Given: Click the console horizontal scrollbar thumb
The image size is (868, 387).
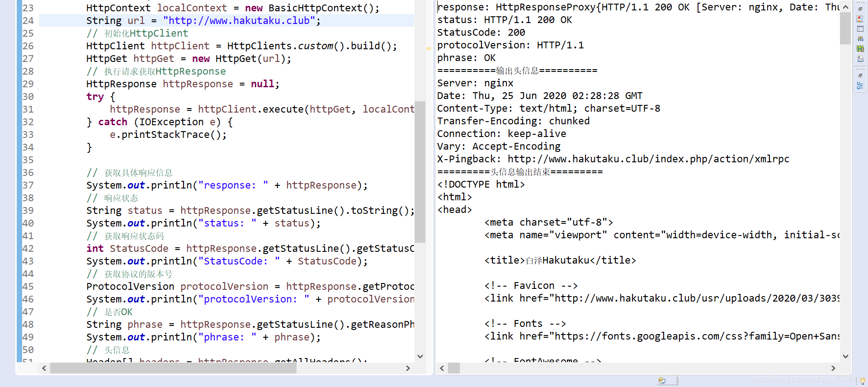Looking at the screenshot, I should [454, 368].
